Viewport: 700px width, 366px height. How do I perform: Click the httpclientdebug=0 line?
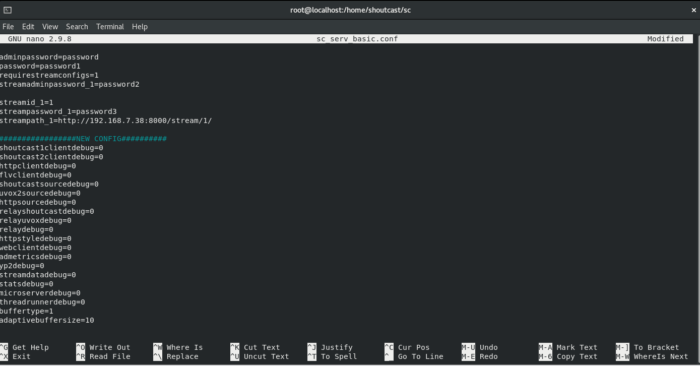coord(38,166)
